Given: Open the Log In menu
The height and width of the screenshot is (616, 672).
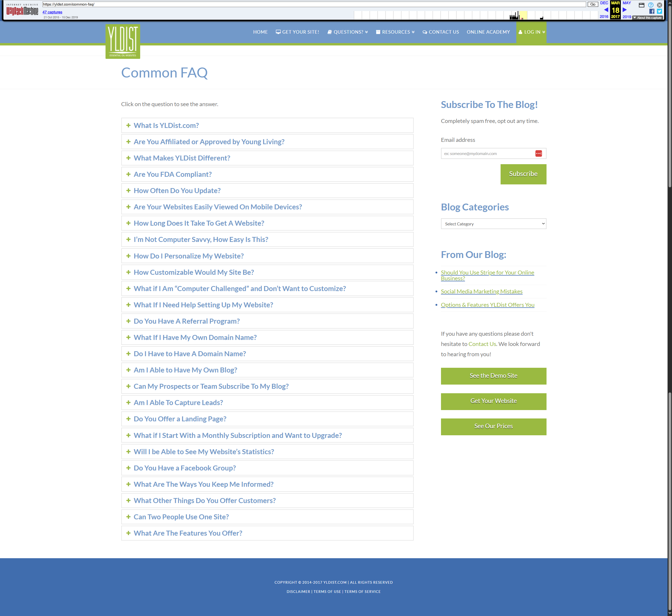Looking at the screenshot, I should (532, 32).
